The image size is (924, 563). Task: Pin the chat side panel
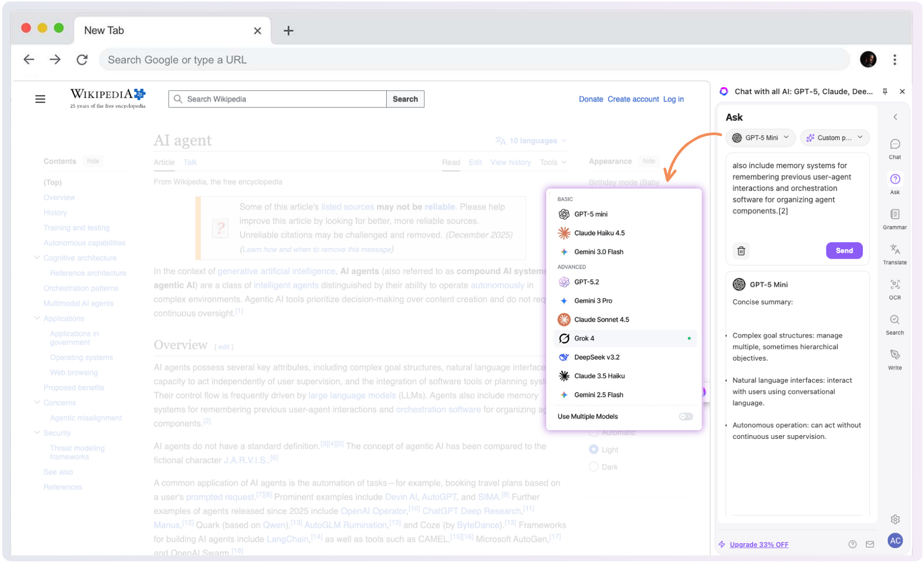point(885,92)
